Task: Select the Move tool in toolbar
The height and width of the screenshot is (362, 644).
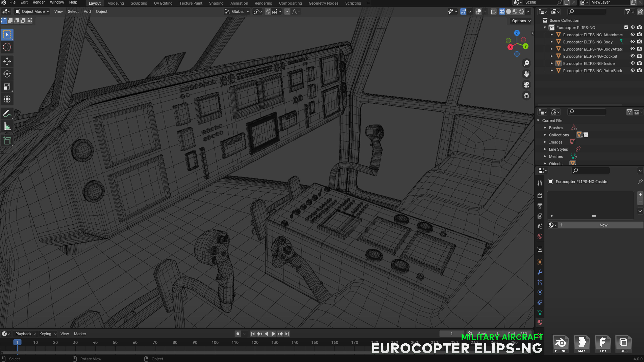Action: [x=7, y=61]
